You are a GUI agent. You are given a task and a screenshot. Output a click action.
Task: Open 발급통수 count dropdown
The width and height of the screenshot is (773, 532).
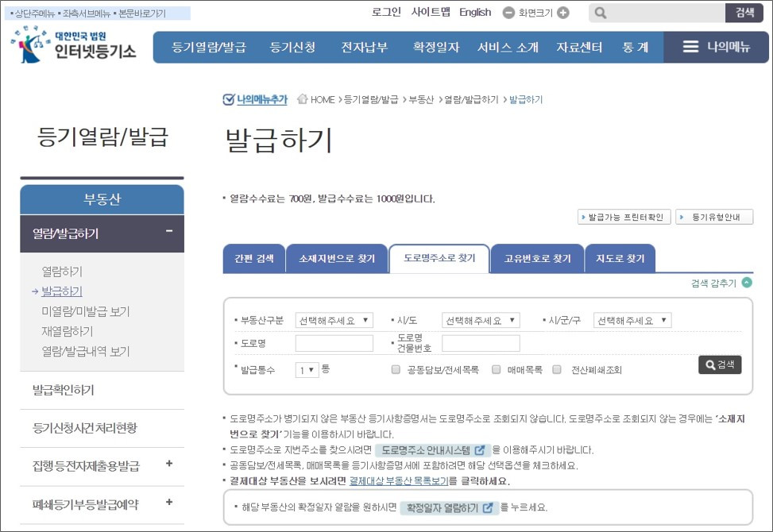pyautogui.click(x=307, y=369)
